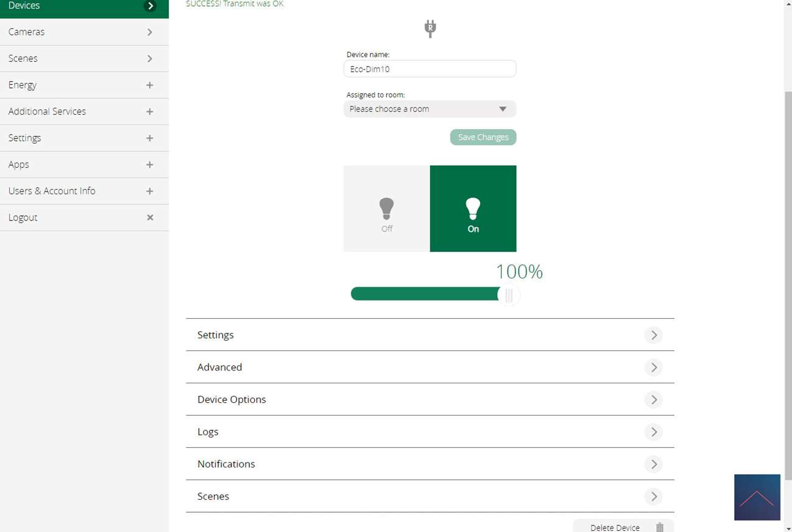792x532 pixels.
Task: Turn the light Off
Action: [387, 208]
